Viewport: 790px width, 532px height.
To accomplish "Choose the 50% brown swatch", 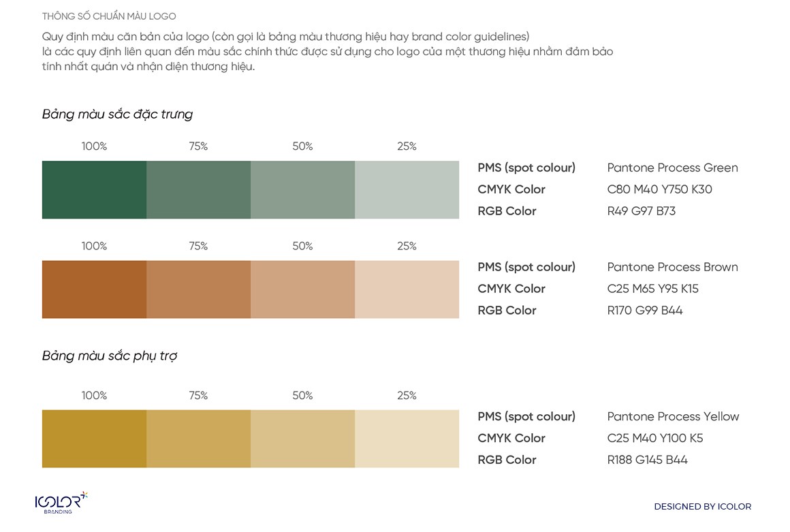I will 302,290.
